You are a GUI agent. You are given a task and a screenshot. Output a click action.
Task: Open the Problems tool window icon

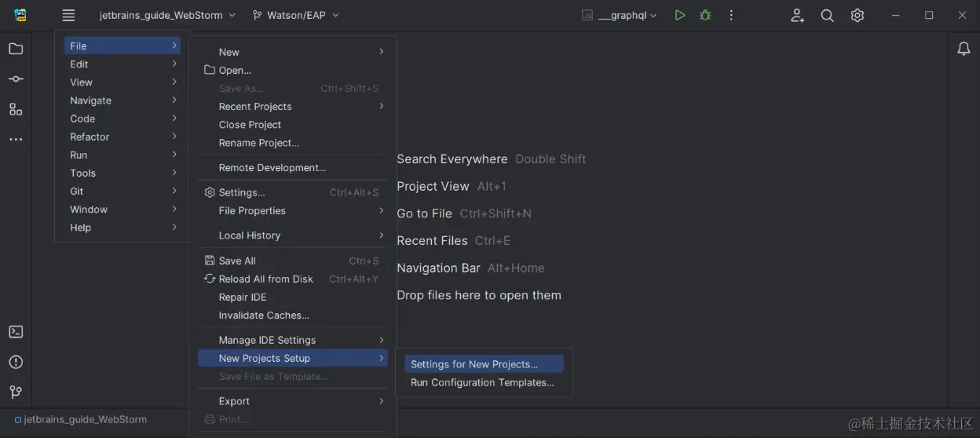pyautogui.click(x=16, y=362)
